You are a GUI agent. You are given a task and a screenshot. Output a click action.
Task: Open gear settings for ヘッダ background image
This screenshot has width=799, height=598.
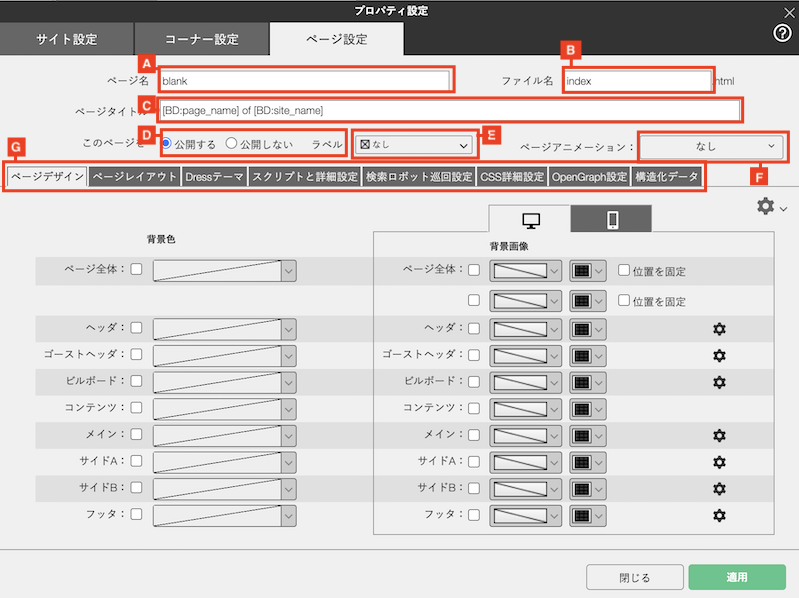718,328
